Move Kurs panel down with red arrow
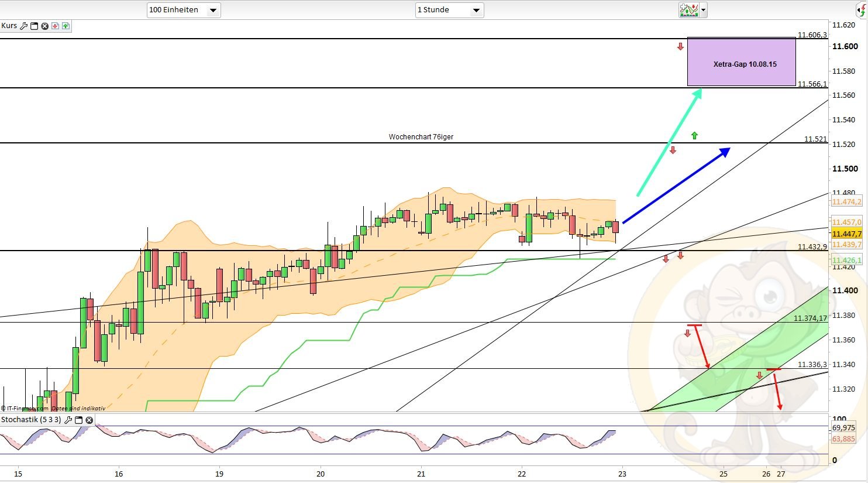The image size is (868, 483). click(x=55, y=26)
